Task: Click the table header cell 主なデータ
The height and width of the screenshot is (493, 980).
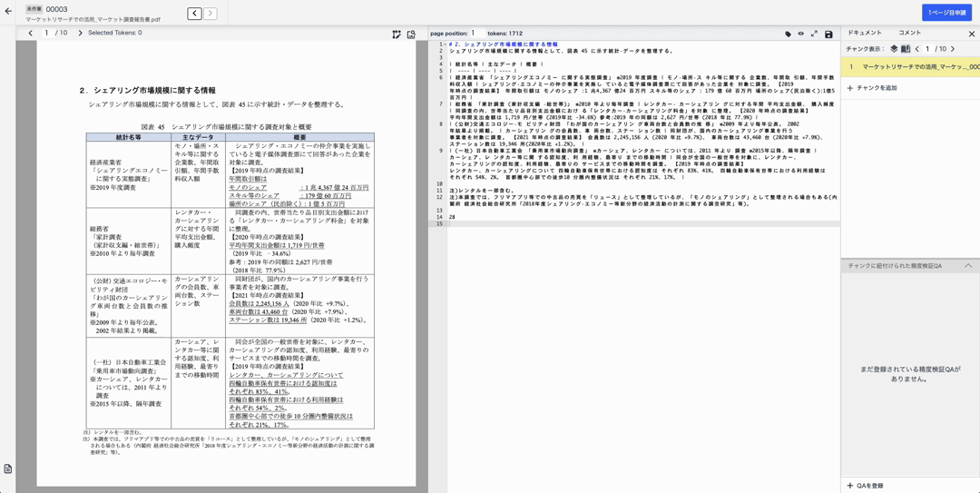Action: coord(198,136)
